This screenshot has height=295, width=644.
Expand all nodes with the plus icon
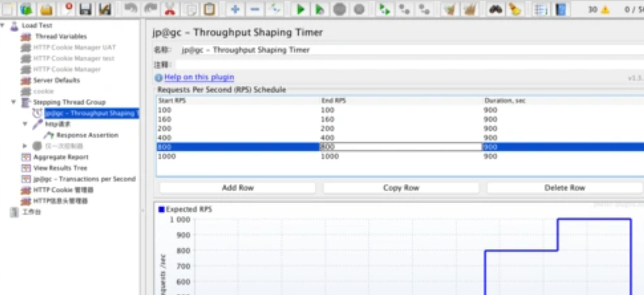click(x=235, y=8)
